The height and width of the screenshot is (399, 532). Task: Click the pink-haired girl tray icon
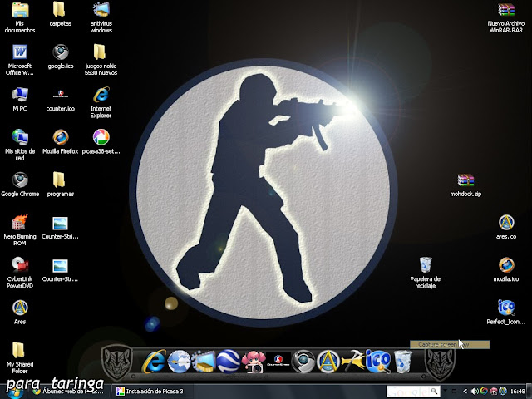pyautogui.click(x=493, y=392)
